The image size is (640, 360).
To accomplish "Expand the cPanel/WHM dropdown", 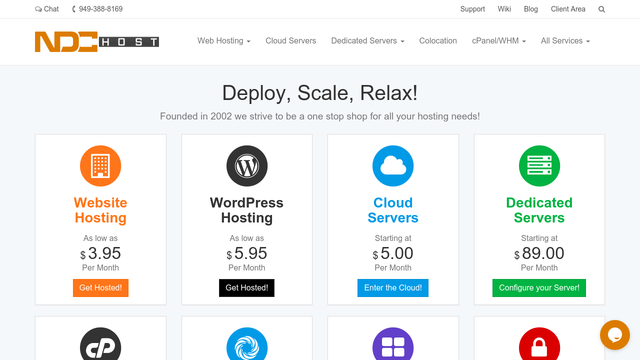I will [x=499, y=41].
